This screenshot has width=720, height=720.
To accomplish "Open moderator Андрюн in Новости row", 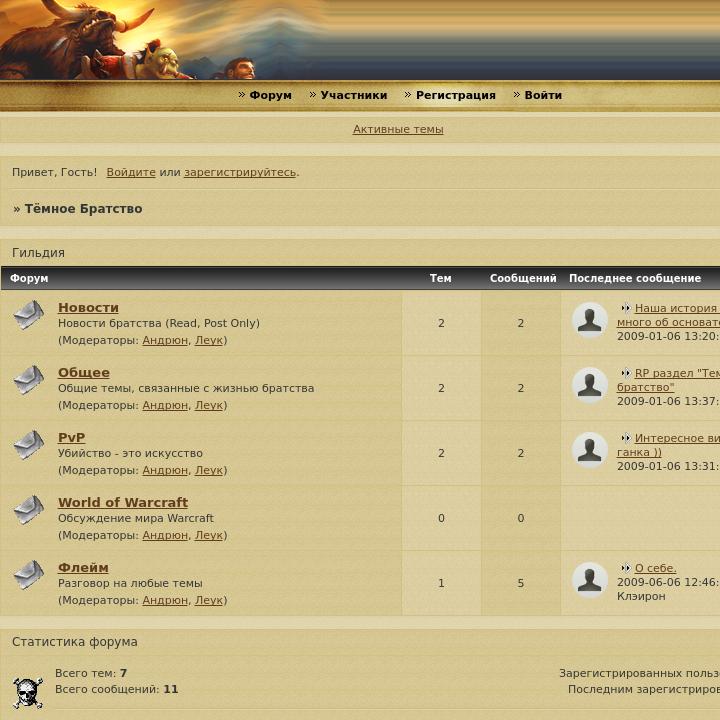I will pos(165,340).
